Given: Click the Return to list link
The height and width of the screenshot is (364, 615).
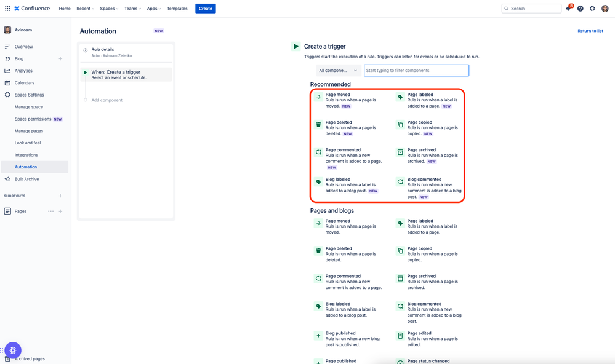Looking at the screenshot, I should [590, 31].
